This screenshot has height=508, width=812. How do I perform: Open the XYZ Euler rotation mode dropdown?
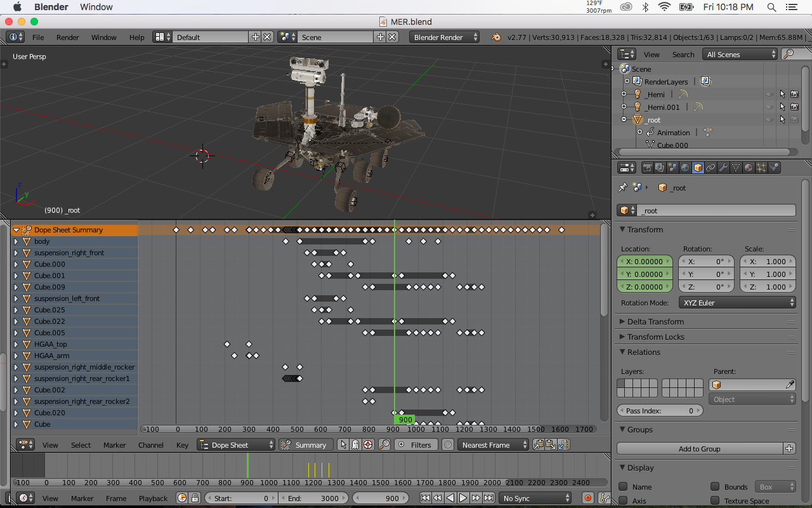click(737, 303)
